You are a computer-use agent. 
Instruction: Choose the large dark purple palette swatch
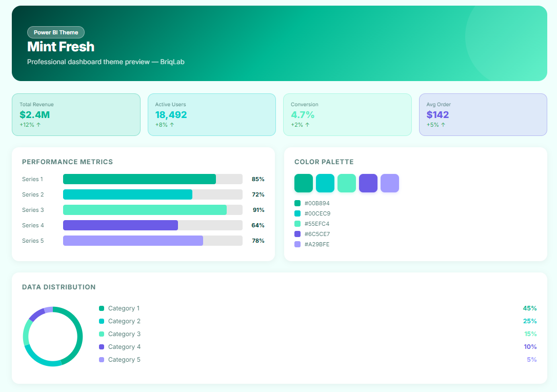(368, 183)
